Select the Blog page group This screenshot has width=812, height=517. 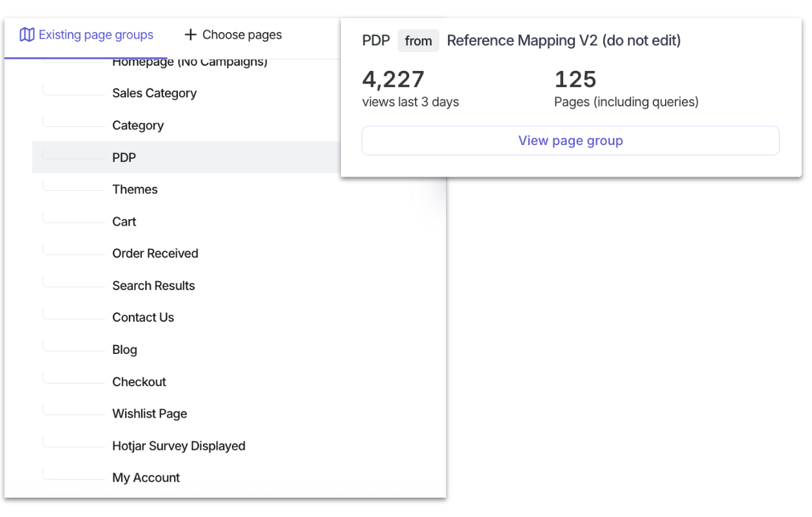(124, 350)
